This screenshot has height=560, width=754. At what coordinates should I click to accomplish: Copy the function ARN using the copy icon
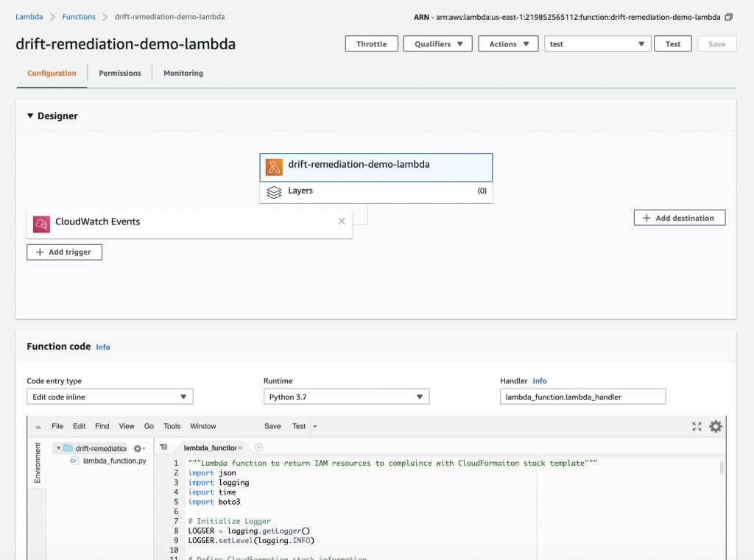[728, 16]
